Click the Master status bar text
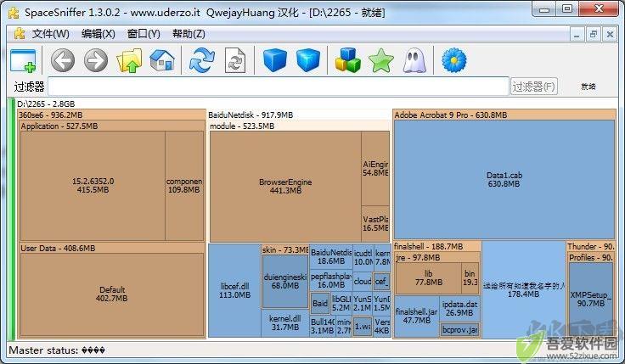 click(57, 350)
